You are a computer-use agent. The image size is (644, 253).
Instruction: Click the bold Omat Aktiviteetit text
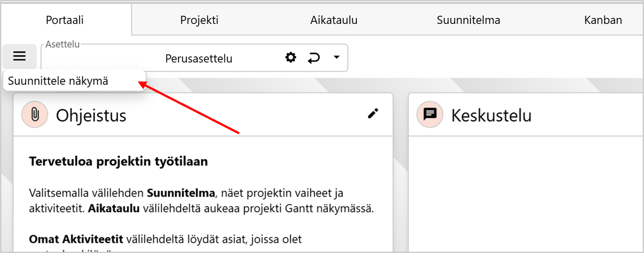pos(76,239)
